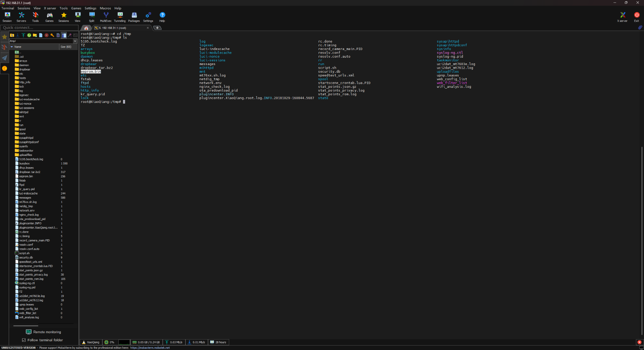
Task: Click the red close icon in status bar
Action: tap(639, 342)
